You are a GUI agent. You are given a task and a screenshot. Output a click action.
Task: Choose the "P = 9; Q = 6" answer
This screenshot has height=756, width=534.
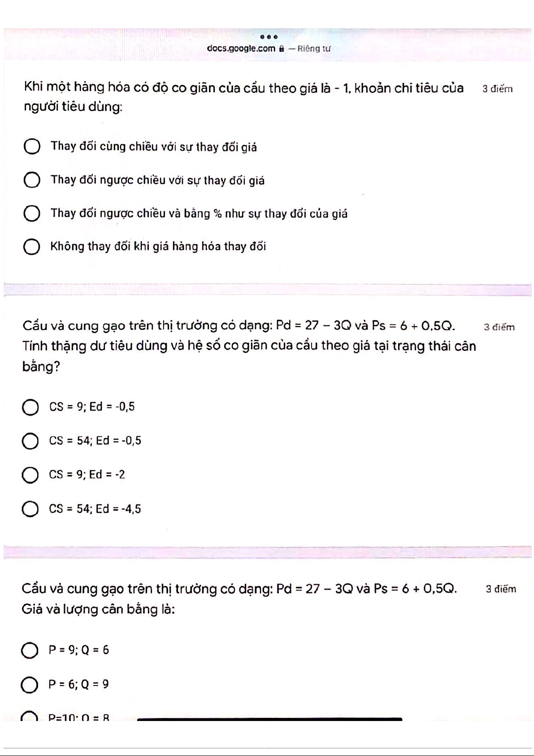[30, 651]
